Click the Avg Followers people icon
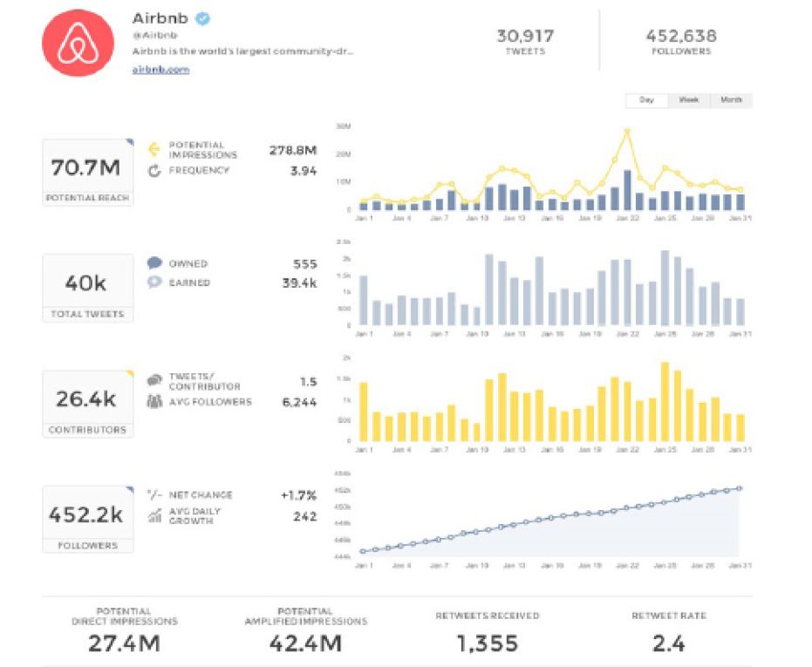The image size is (812, 667). pos(154,401)
